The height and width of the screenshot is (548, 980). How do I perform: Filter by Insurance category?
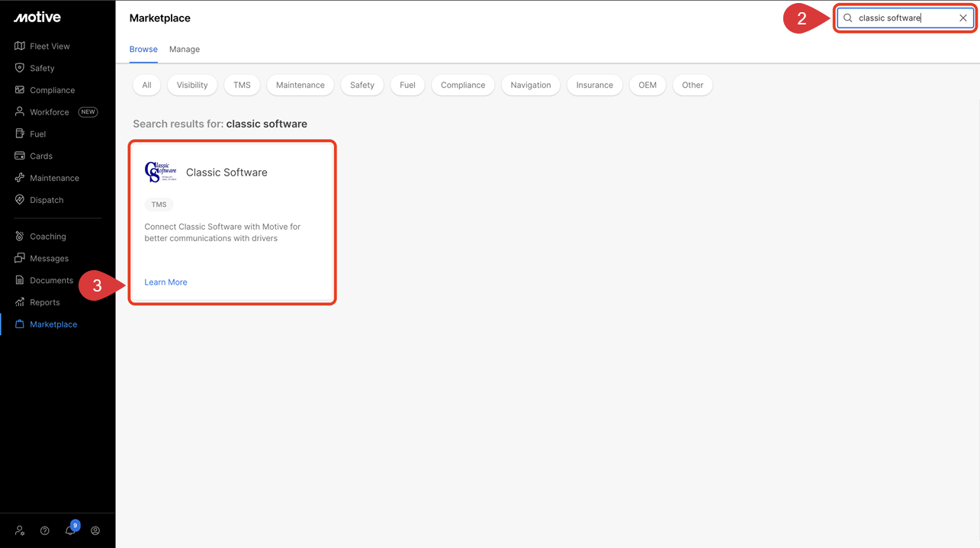click(x=595, y=85)
